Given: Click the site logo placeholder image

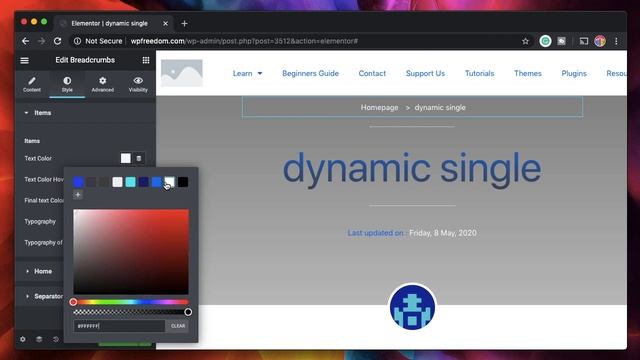Looking at the screenshot, I should pos(182,73).
